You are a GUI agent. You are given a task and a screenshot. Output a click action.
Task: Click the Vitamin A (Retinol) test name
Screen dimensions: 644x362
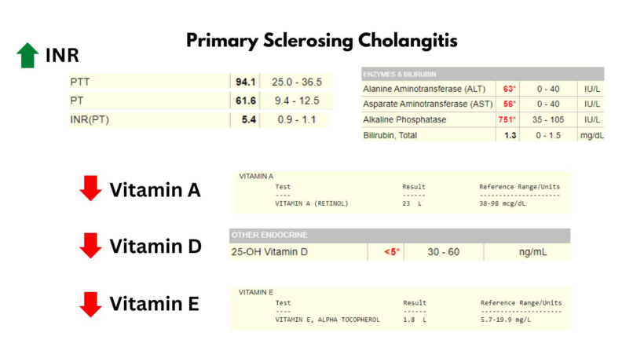[311, 203]
